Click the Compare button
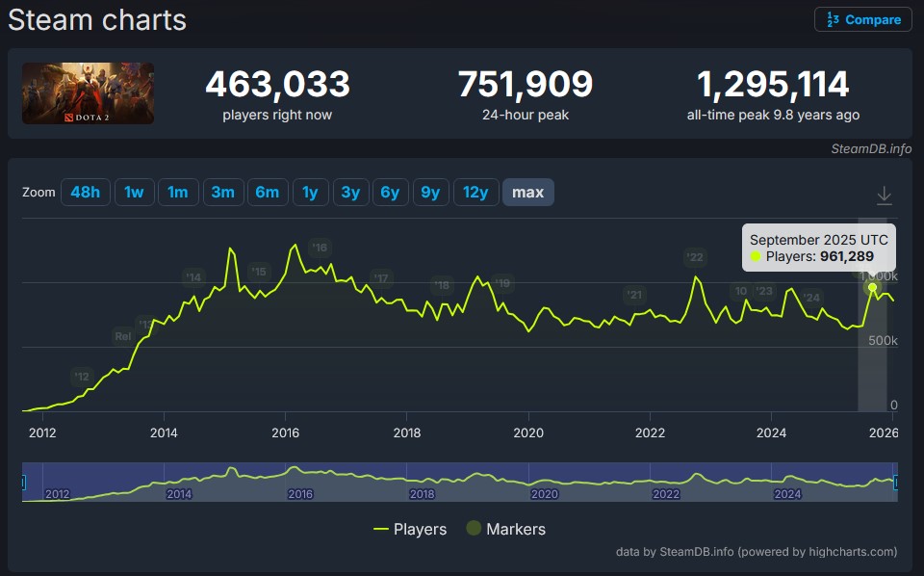The width and height of the screenshot is (924, 576). point(862,19)
